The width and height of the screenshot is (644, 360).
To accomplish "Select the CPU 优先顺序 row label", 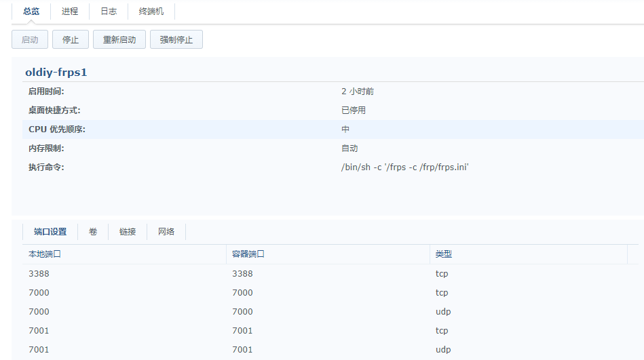I will [57, 129].
